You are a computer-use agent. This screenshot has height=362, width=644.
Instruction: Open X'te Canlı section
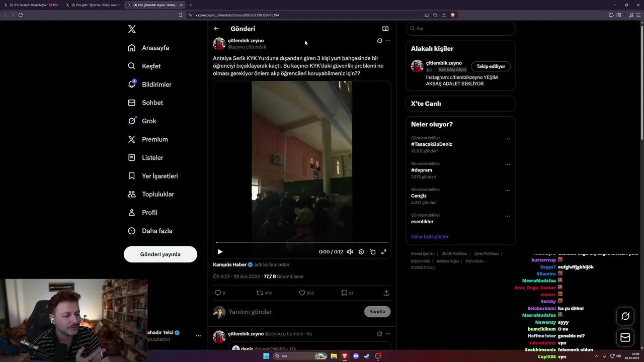coord(461,104)
